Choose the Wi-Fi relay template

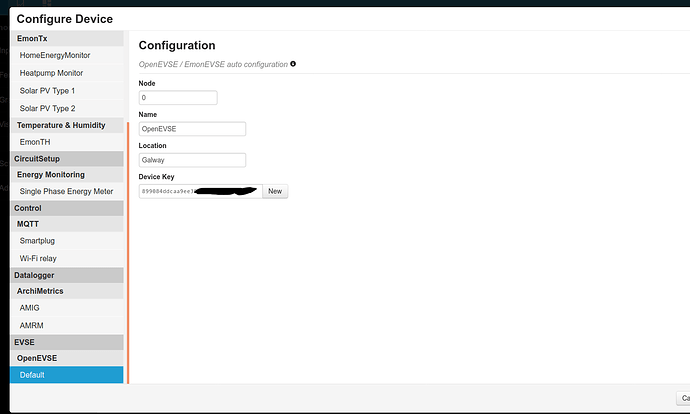point(67,258)
